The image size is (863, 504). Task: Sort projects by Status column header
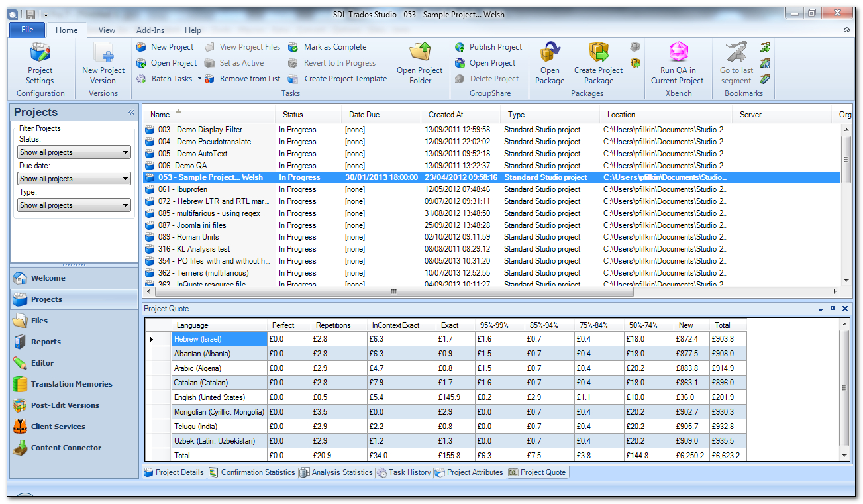308,115
